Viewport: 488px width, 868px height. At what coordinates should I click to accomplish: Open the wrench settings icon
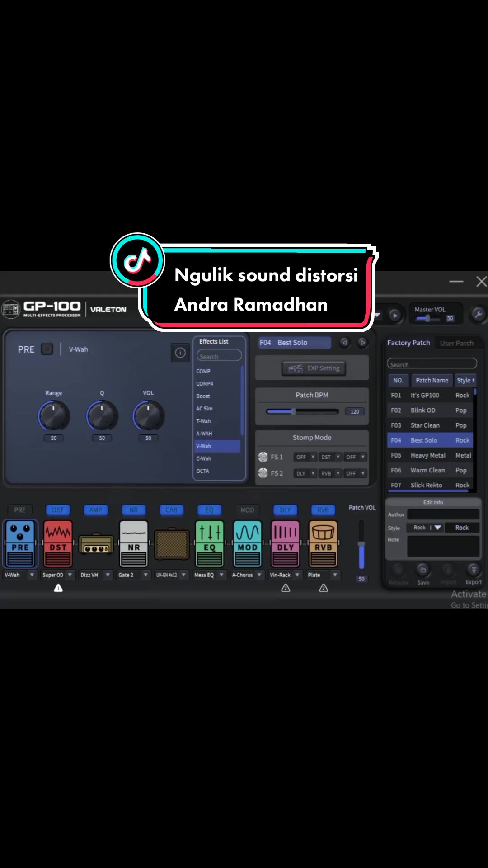point(478,314)
